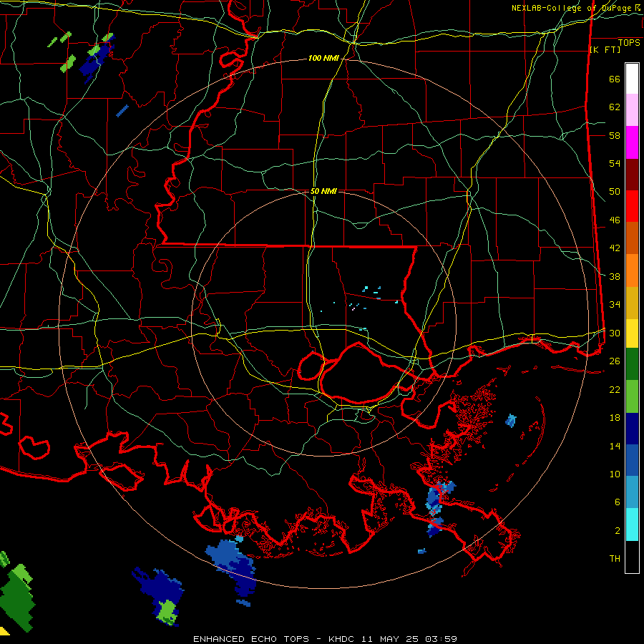The width and height of the screenshot is (644, 644).
Task: Click the "100 NMI" range ring label
Action: (323, 59)
